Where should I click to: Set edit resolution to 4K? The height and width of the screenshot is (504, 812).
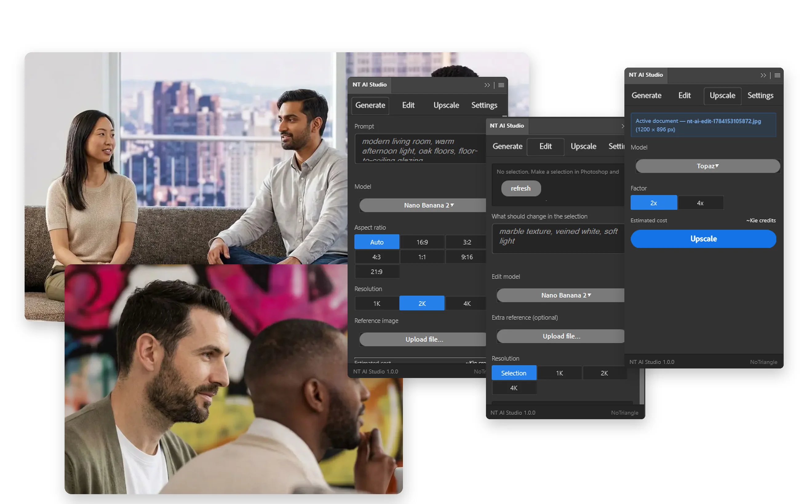(514, 388)
